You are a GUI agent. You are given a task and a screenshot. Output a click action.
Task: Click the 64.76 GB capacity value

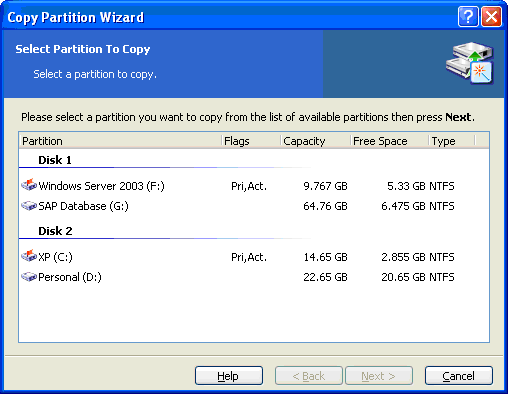[325, 206]
